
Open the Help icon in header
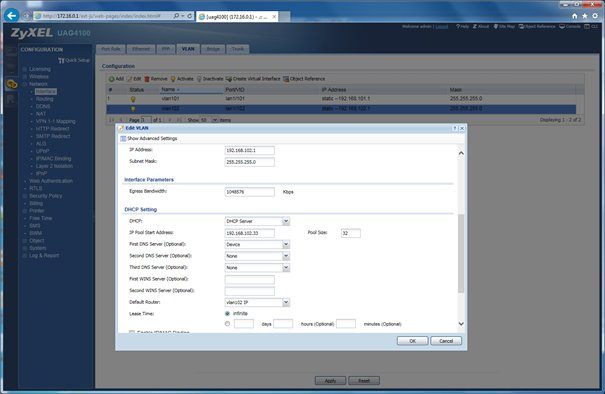tap(458, 27)
